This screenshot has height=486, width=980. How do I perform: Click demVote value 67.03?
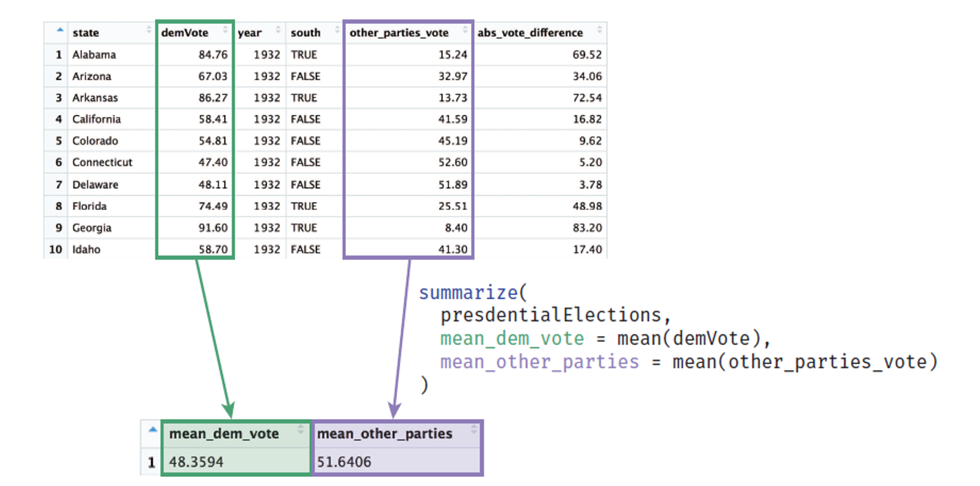pos(213,76)
